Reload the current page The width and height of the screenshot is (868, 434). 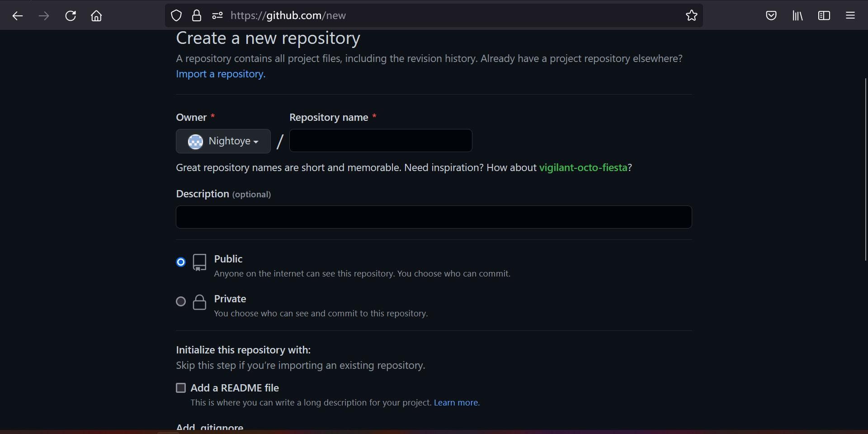[70, 15]
